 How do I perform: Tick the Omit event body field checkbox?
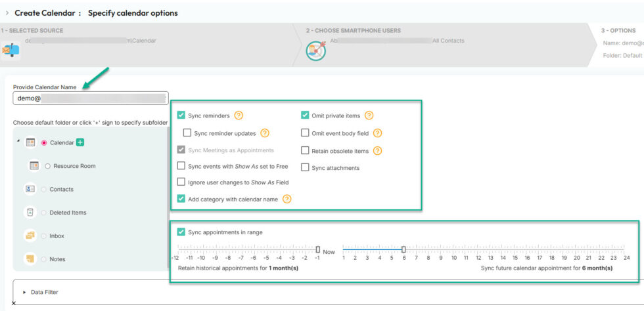305,133
